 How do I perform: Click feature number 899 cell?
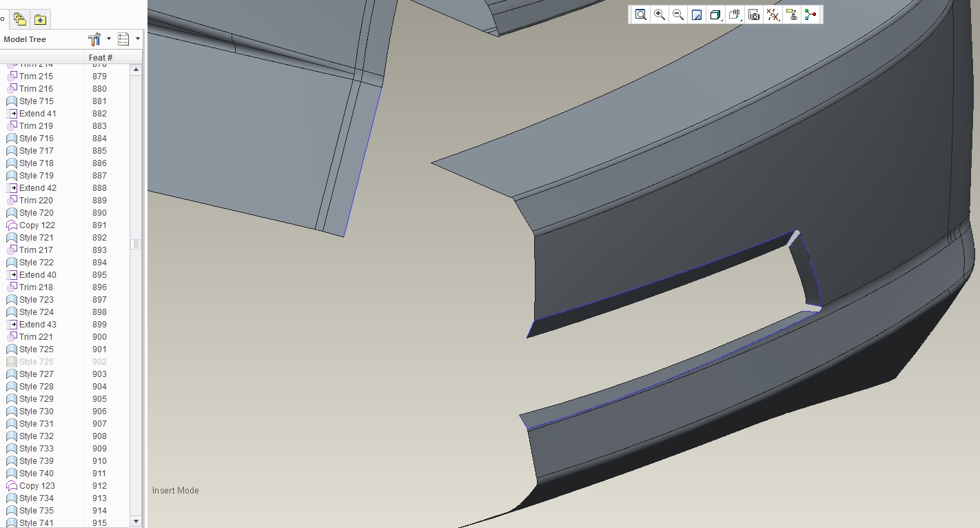point(99,325)
